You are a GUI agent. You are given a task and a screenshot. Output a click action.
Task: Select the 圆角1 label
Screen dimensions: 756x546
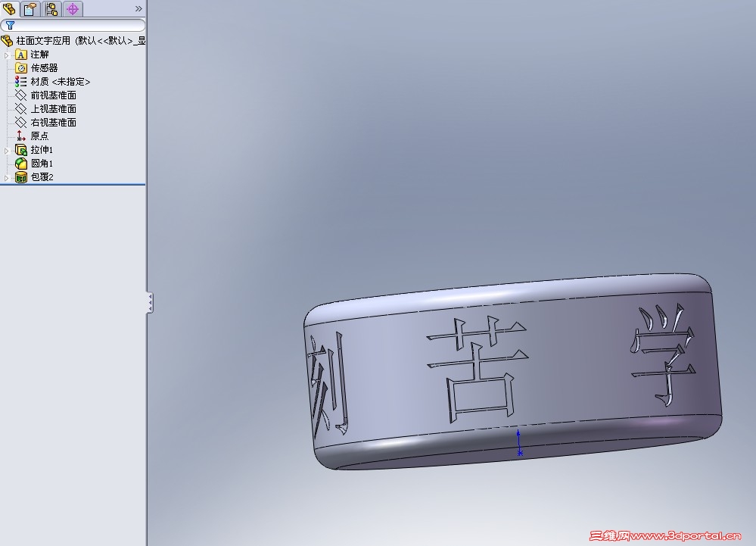pos(42,164)
